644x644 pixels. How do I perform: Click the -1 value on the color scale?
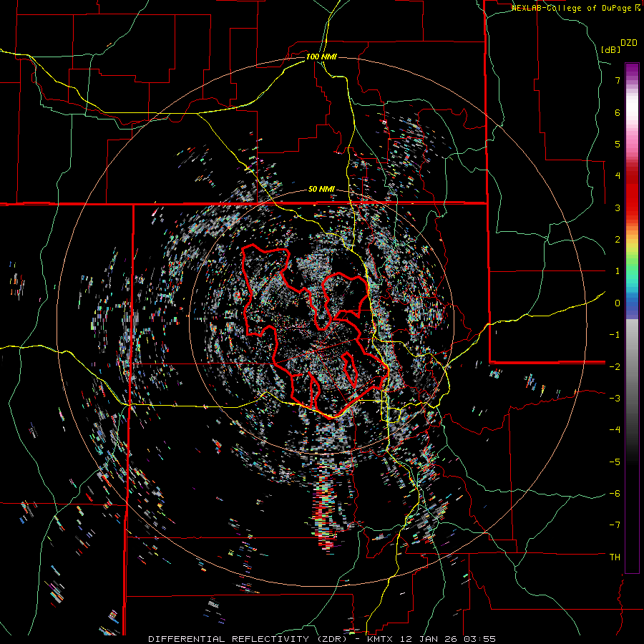click(615, 335)
